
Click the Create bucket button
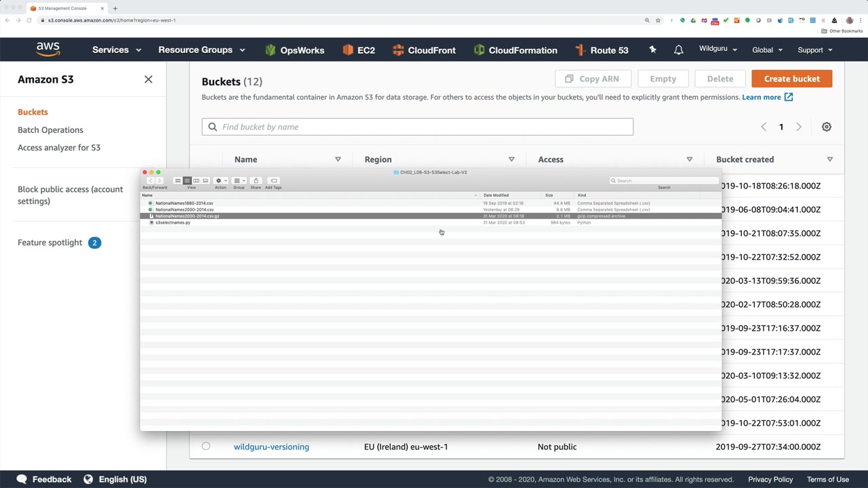click(x=792, y=79)
